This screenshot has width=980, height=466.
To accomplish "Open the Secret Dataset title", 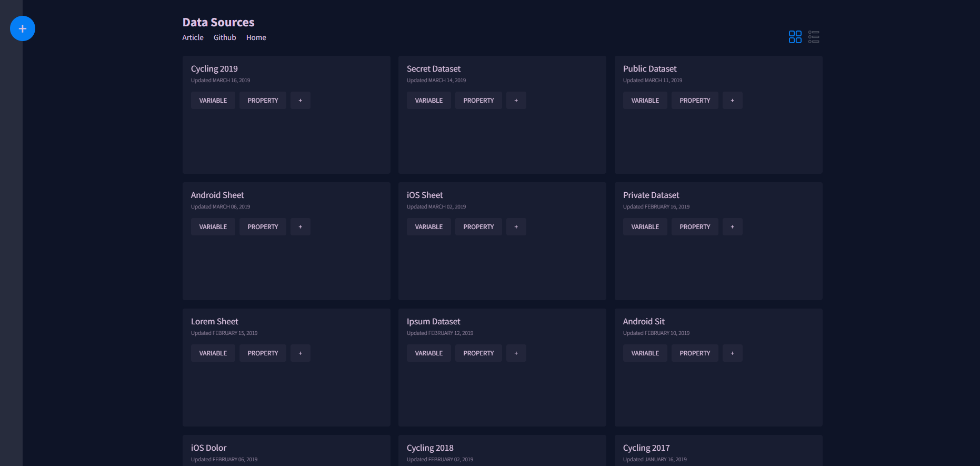I will tap(434, 69).
